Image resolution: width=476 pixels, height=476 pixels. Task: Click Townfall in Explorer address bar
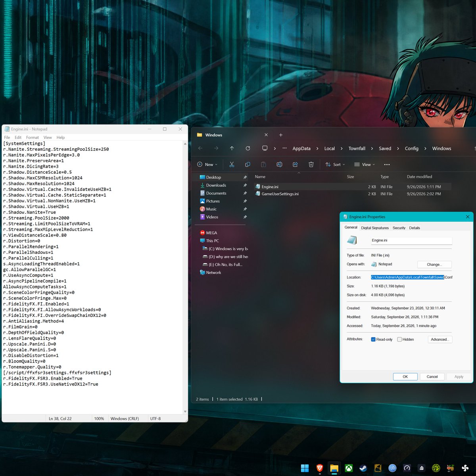(357, 148)
